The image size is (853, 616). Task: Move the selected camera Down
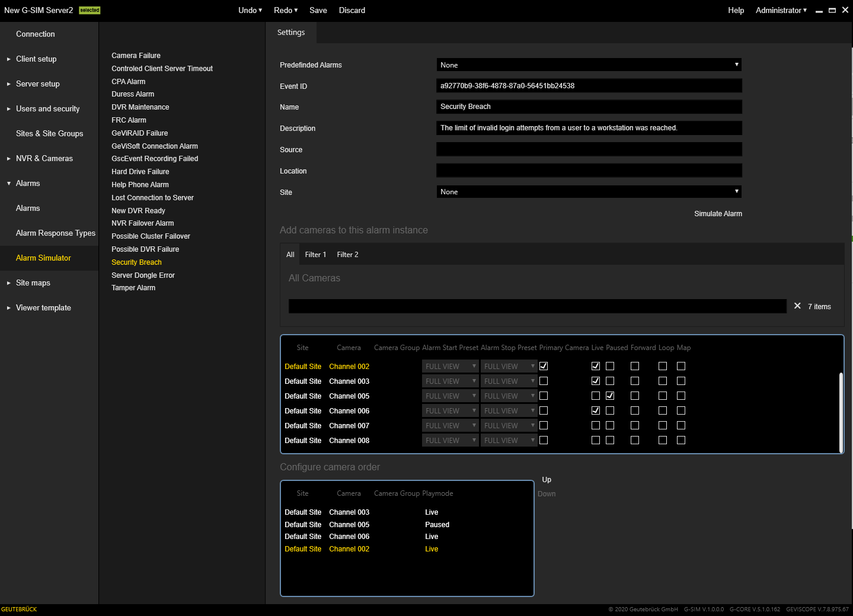(547, 494)
